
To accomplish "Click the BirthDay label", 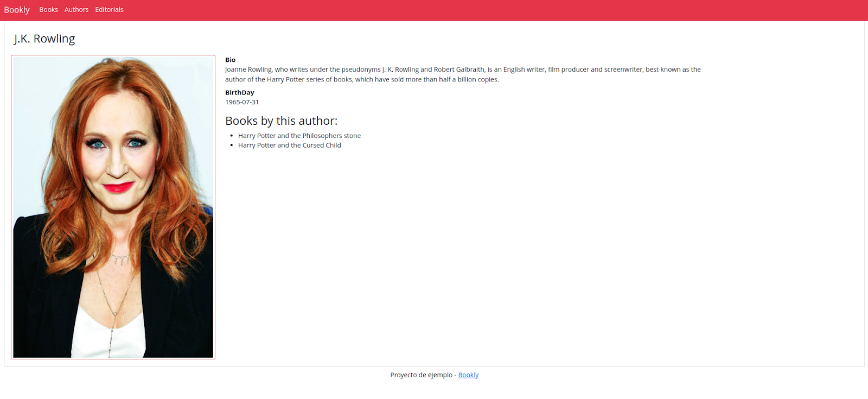I will click(x=240, y=93).
